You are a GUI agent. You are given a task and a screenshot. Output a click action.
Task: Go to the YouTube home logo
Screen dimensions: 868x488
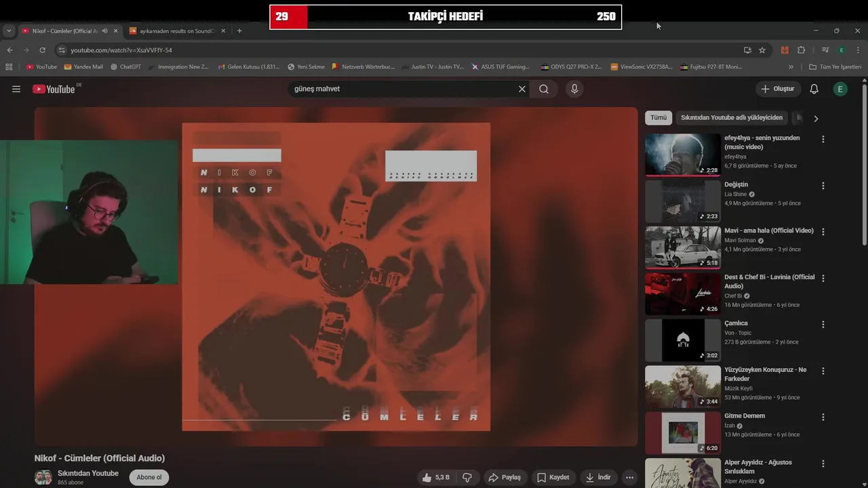point(54,89)
